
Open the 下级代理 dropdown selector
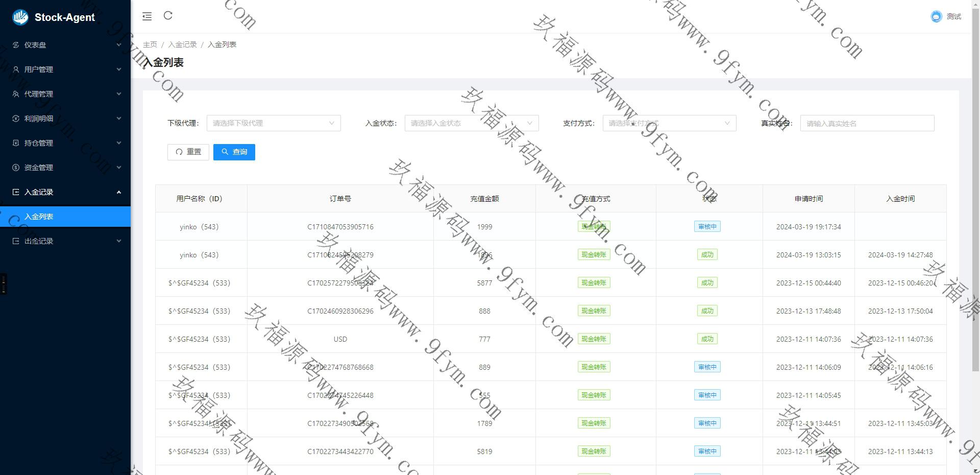pos(273,123)
